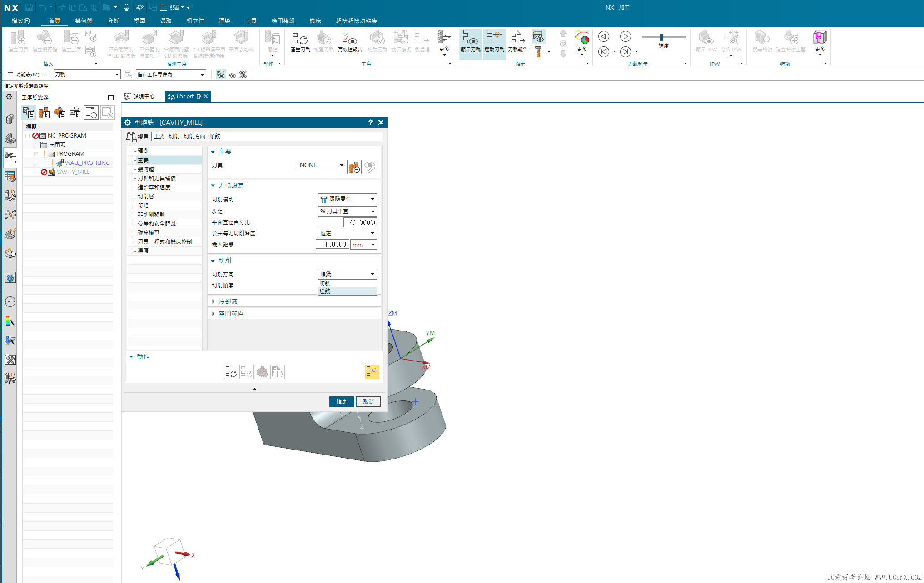924x583 pixels.
Task: Select 進給率和速度 in dialog tree
Action: coord(154,187)
